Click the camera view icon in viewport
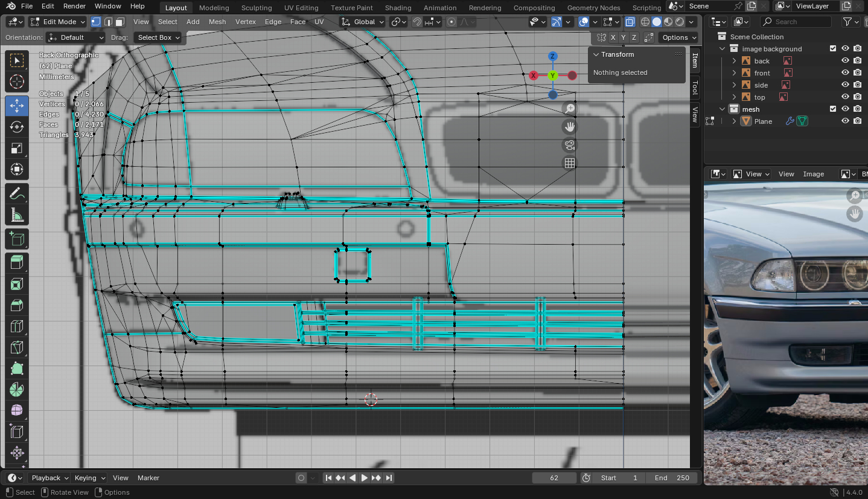The height and width of the screenshot is (499, 868). [x=569, y=145]
